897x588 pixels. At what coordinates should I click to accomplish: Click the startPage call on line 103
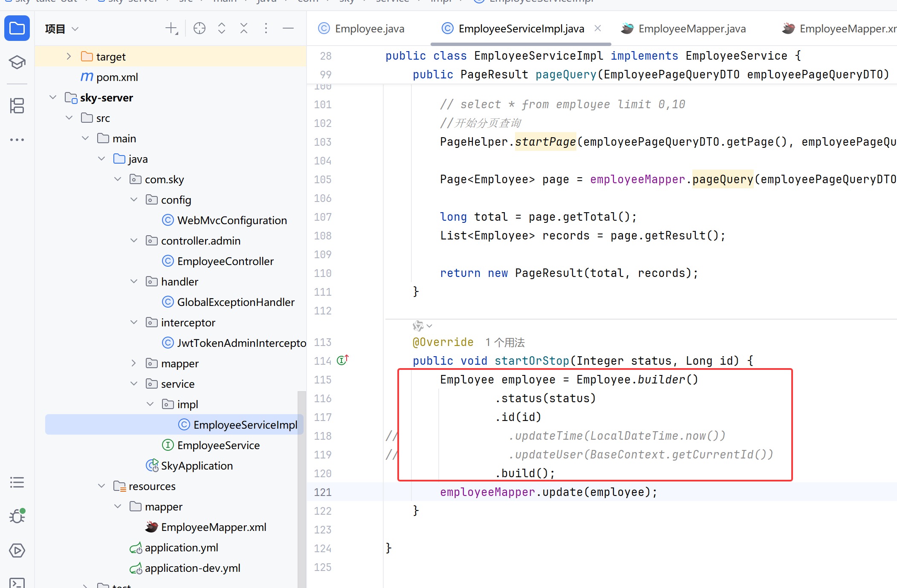pos(546,142)
